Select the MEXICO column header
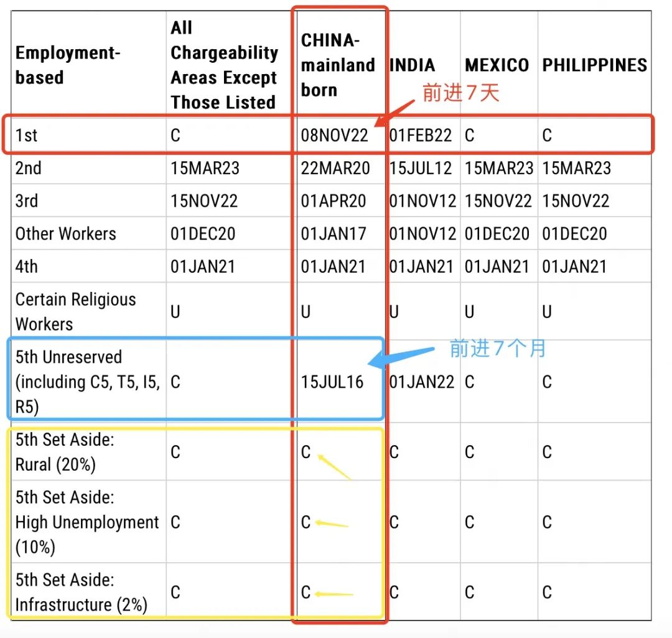Image resolution: width=672 pixels, height=638 pixels. (x=497, y=65)
